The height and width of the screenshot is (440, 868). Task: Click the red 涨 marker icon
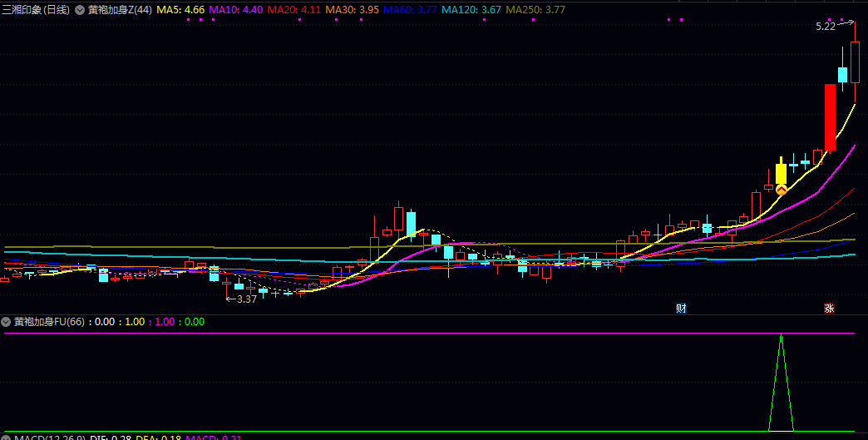tap(829, 309)
